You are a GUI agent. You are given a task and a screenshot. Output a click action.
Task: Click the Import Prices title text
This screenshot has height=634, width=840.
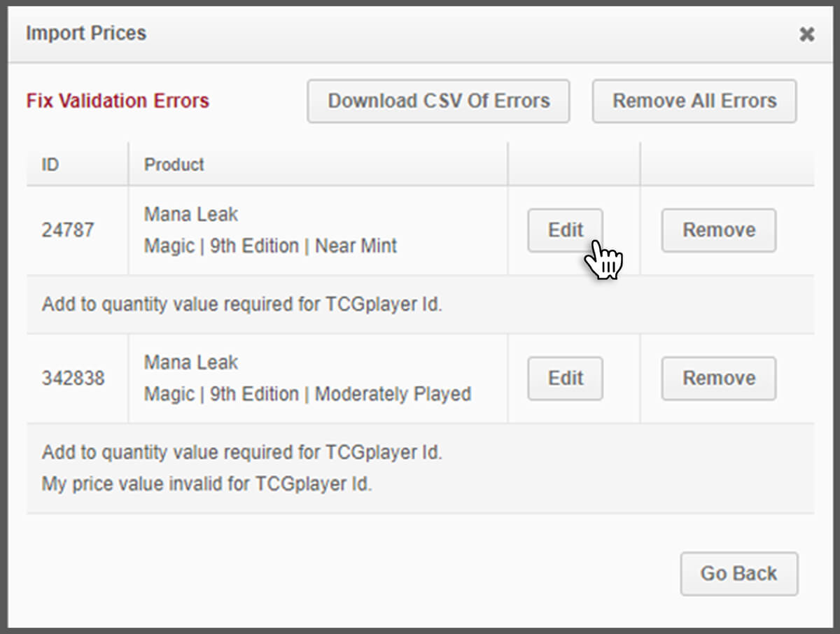[x=85, y=33]
